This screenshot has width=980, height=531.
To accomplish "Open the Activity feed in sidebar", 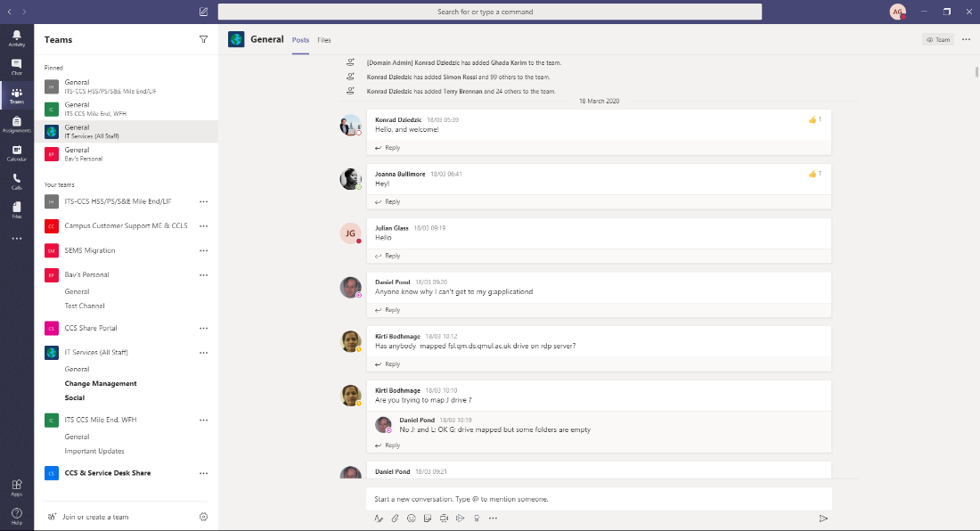I will (16, 38).
